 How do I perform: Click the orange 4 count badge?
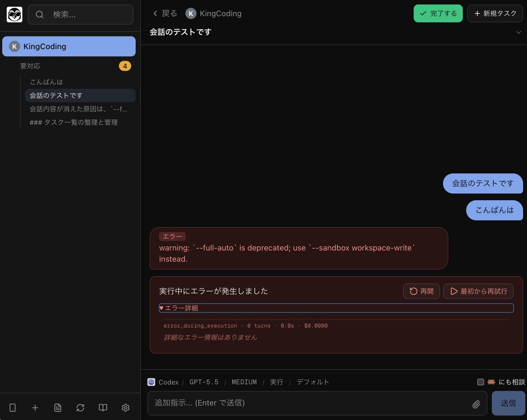pyautogui.click(x=125, y=66)
